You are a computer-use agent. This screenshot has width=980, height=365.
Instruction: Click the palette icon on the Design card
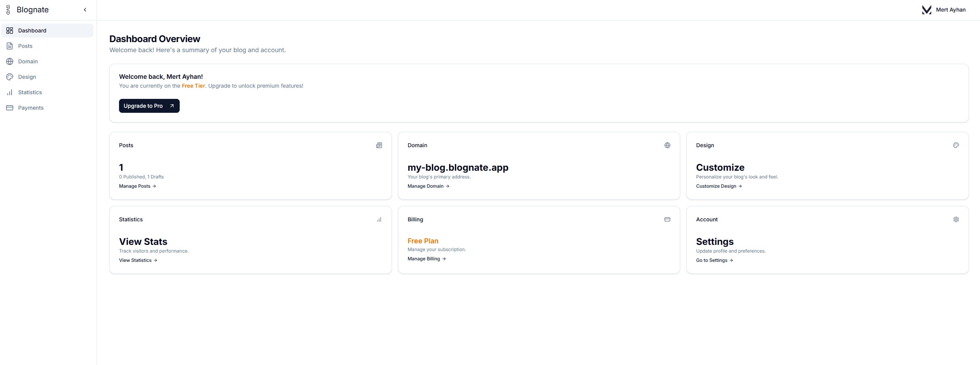click(x=956, y=145)
